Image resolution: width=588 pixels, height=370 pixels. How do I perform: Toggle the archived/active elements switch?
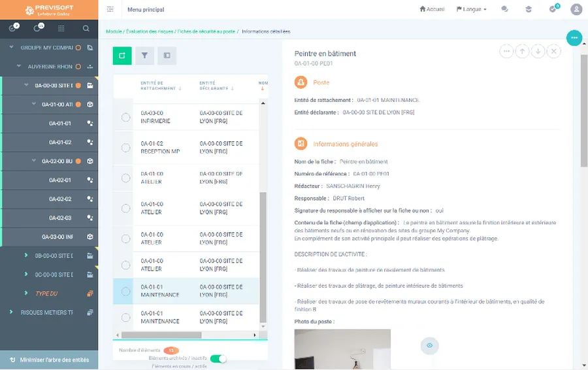(218, 358)
